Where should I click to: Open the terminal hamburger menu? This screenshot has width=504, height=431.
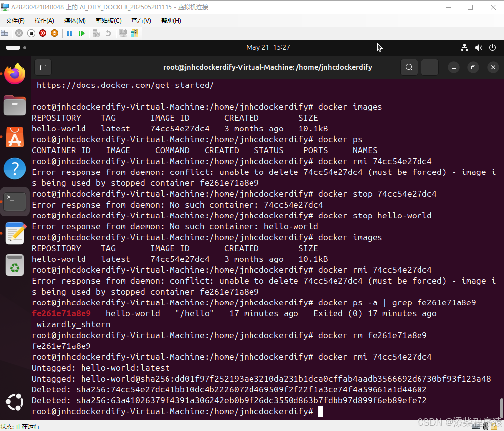pyautogui.click(x=430, y=67)
